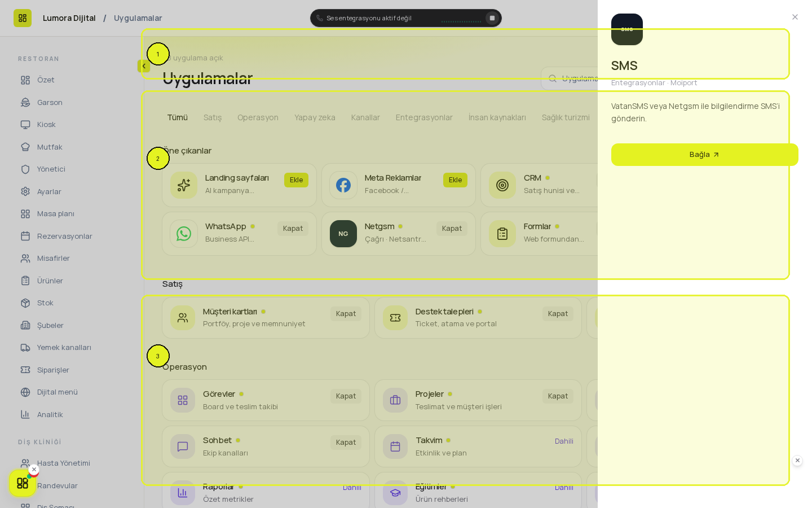Click the Bağla connect button
This screenshot has height=508, width=812.
coord(705,155)
